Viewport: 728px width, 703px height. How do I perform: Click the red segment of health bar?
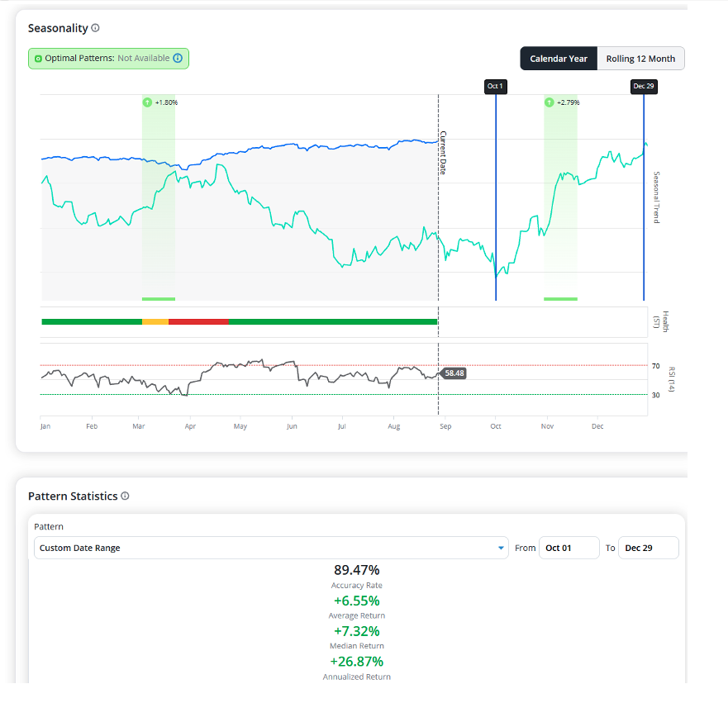198,321
